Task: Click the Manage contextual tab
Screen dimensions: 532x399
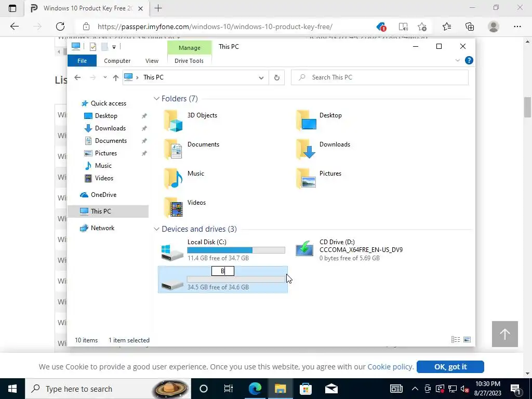Action: 189,47
